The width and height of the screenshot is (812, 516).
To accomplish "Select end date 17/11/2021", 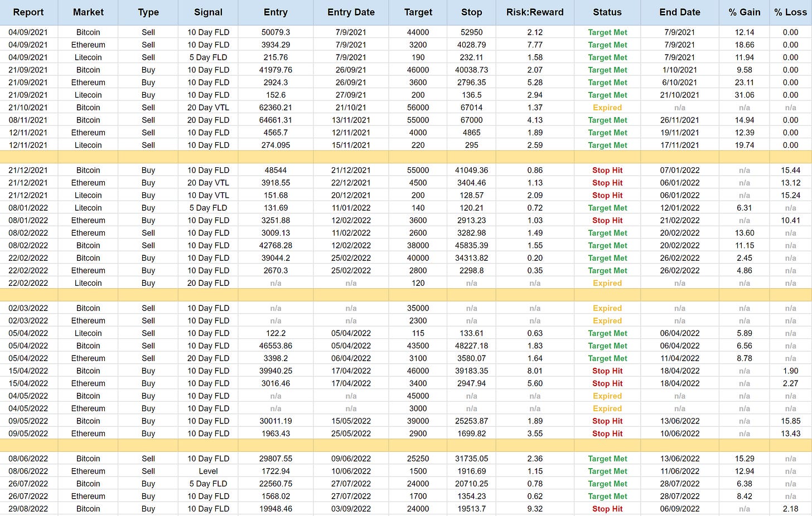I will tap(680, 145).
